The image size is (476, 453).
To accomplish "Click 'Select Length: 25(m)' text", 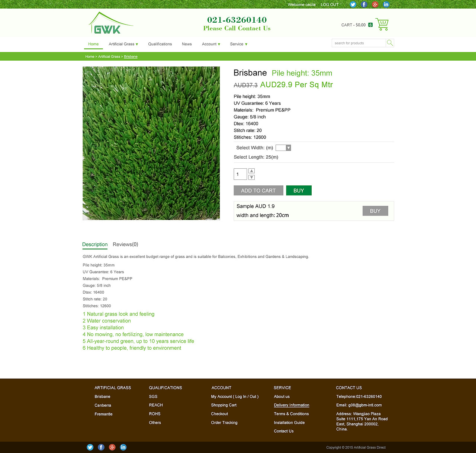I will point(256,157).
